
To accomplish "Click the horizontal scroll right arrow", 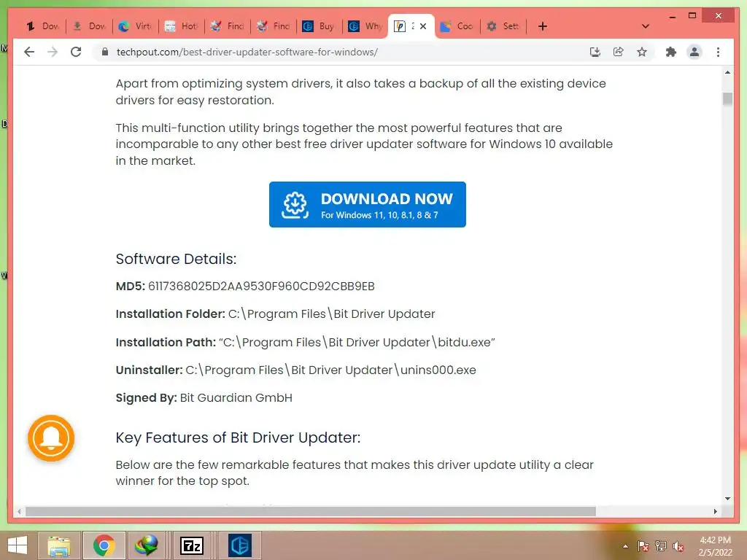I will click(x=715, y=511).
